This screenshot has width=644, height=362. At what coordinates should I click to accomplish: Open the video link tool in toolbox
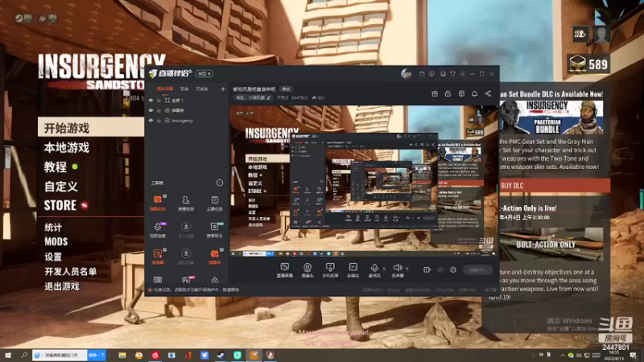[158, 229]
